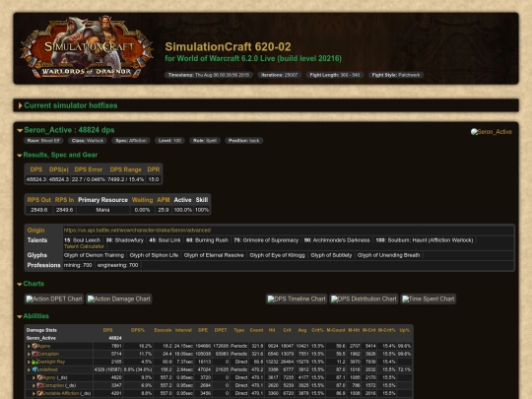Click the Corruption (_ds) spell icon

39,385
